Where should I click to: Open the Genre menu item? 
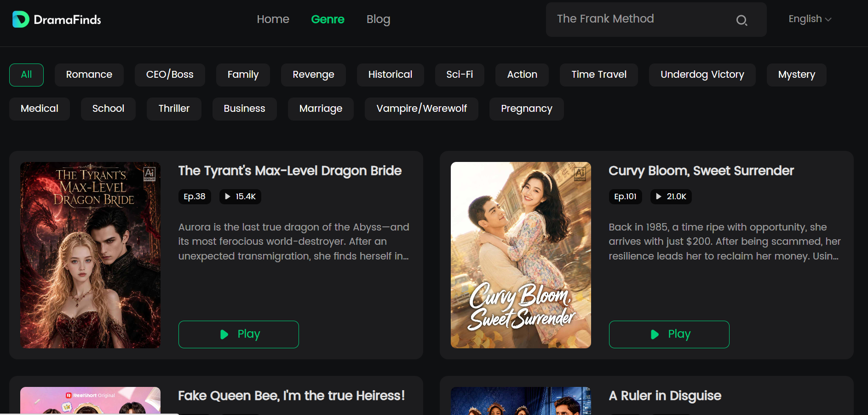328,19
